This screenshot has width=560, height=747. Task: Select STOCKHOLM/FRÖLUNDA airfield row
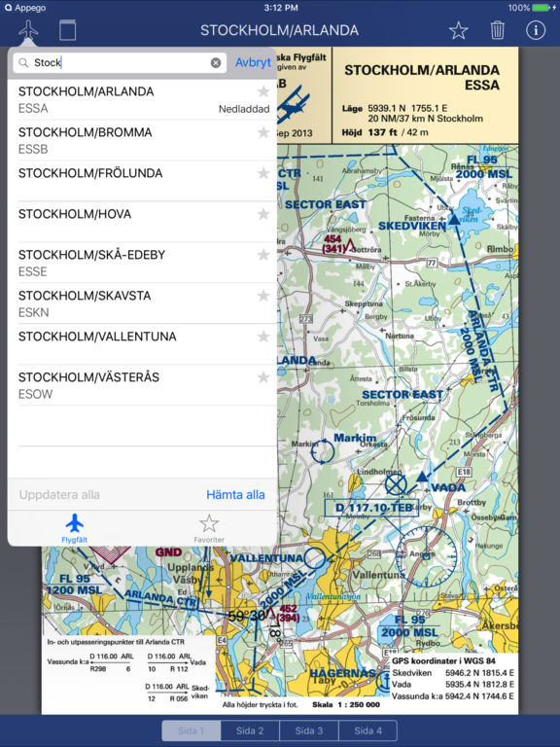142,181
